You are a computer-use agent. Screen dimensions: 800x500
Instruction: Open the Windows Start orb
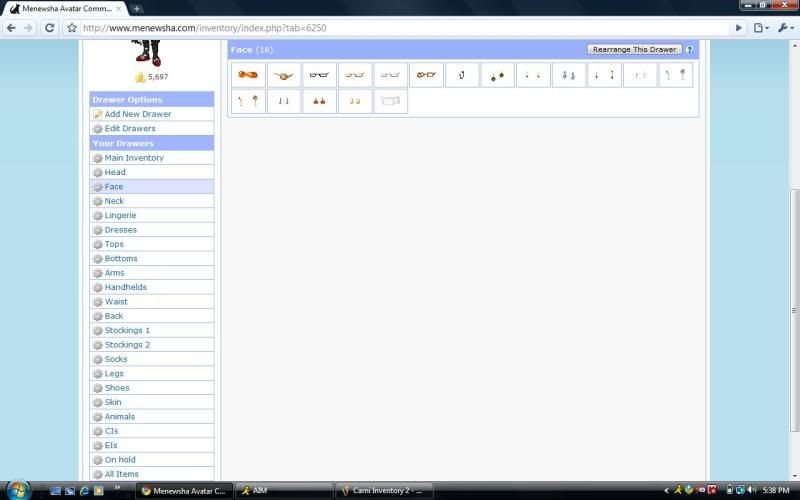point(18,490)
